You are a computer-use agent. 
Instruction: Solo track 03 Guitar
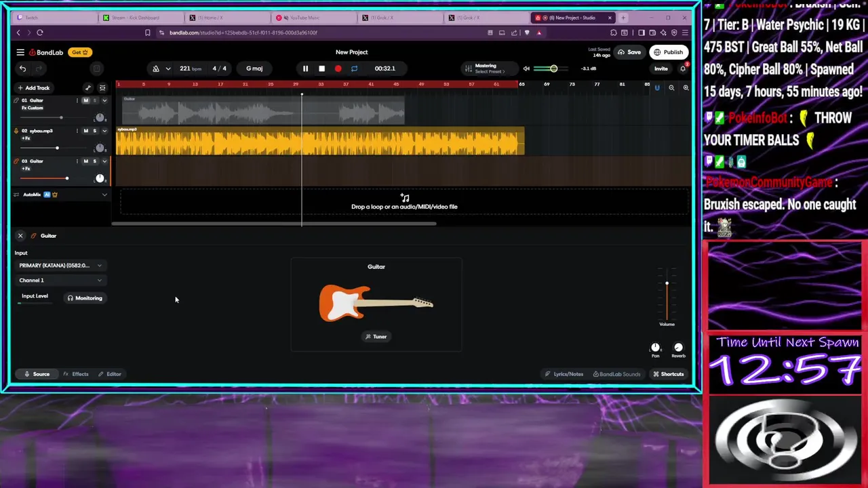tap(95, 161)
